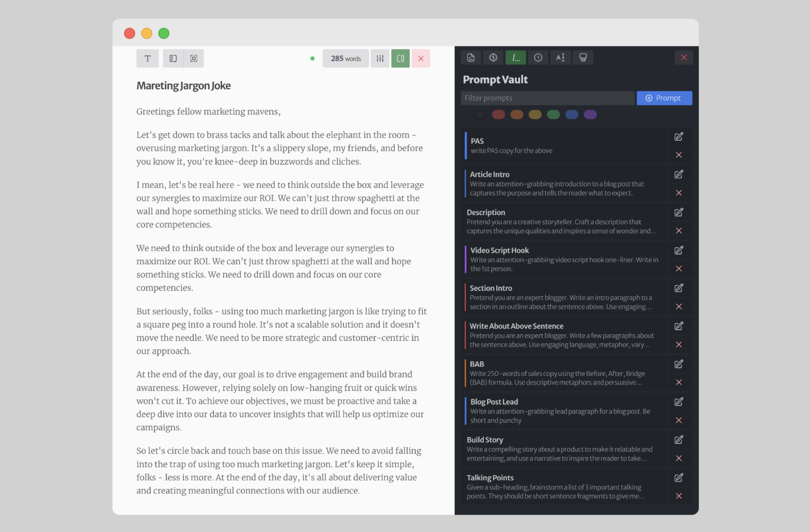Screen dimensions: 810x532
Task: Filter prompts by the green color swatch
Action: (x=553, y=114)
